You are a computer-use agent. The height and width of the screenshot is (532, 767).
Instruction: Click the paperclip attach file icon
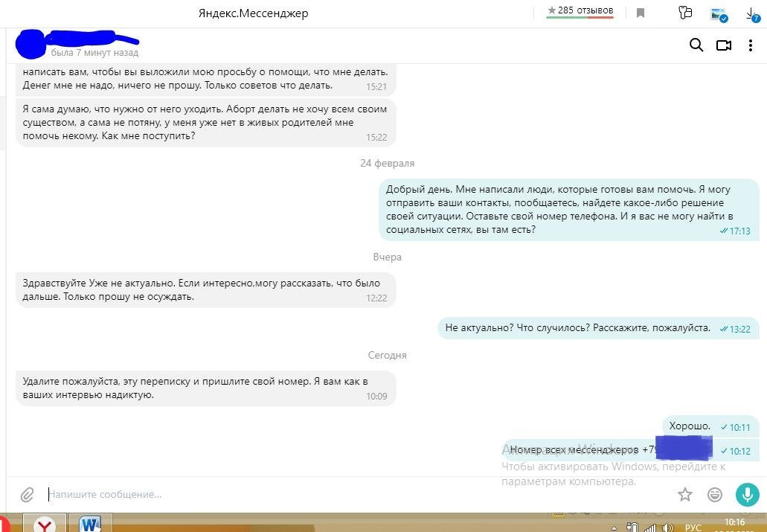28,494
